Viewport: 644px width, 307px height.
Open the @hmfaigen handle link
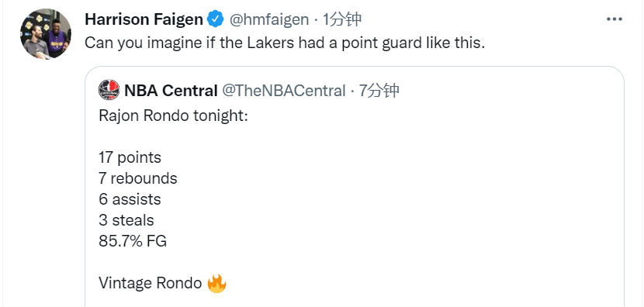[x=269, y=19]
